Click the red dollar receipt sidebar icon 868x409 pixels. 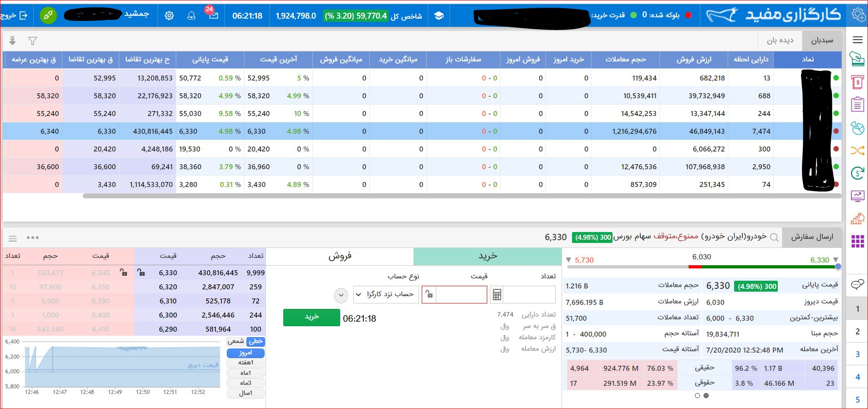(x=858, y=82)
